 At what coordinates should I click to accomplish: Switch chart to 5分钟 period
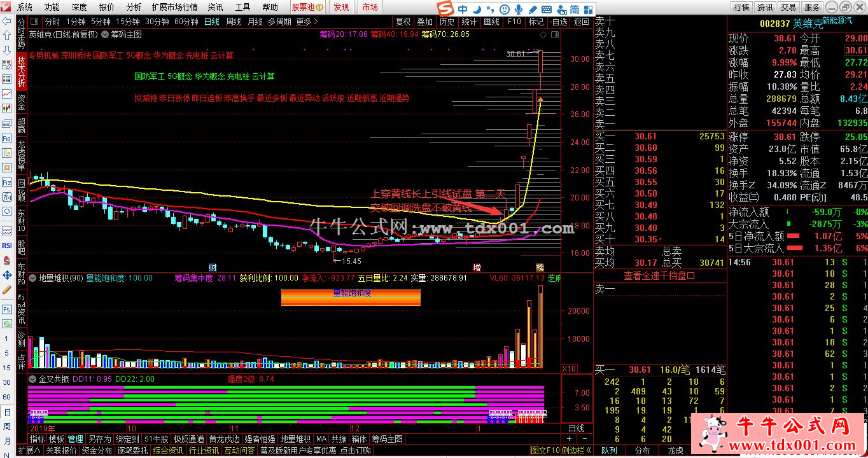(101, 22)
